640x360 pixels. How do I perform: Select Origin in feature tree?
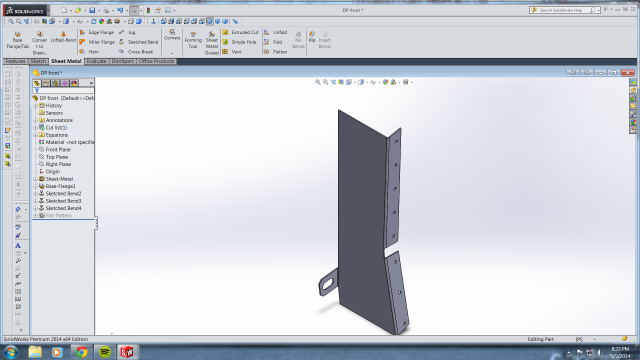click(x=49, y=172)
